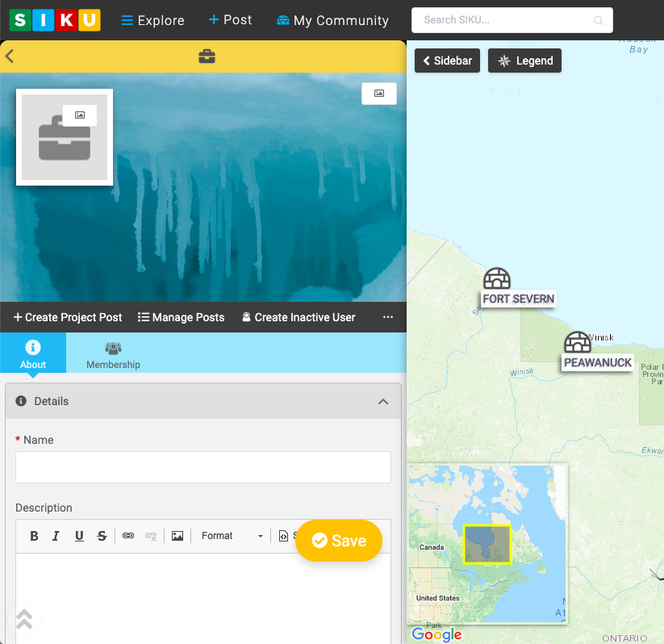Click the Fort Severn igloo marker
Screen dimensions: 664x644
pos(497,279)
